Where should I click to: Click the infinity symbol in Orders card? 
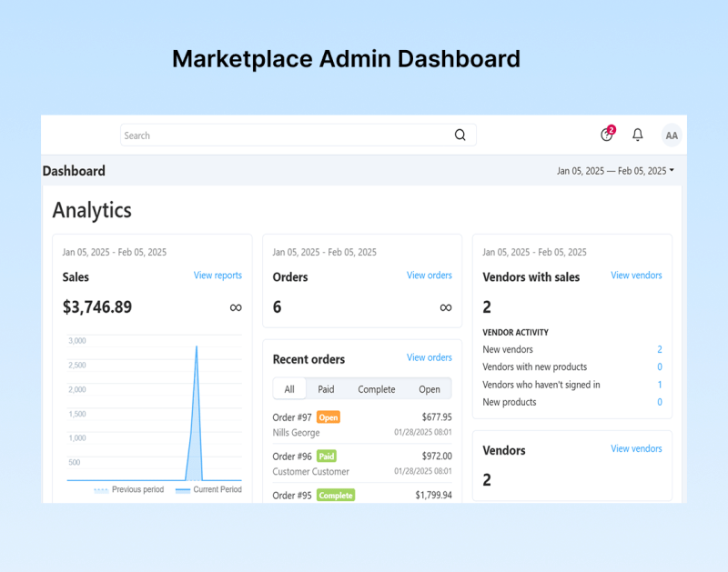[x=446, y=307]
